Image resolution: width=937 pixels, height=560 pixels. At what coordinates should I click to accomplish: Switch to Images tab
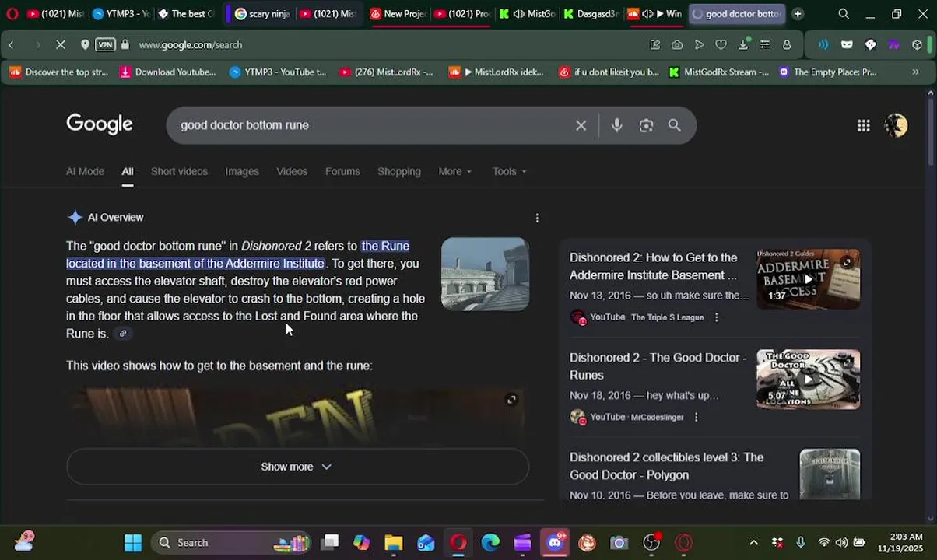click(x=242, y=171)
